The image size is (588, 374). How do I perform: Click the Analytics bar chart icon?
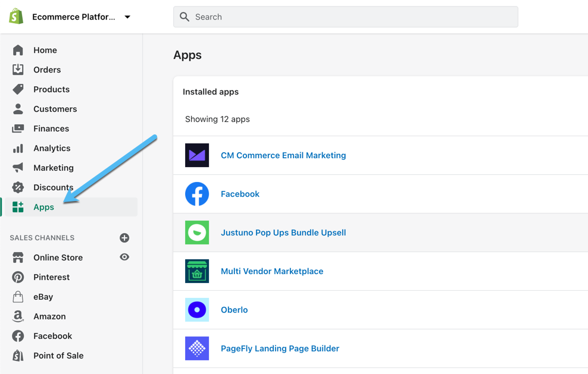click(18, 149)
